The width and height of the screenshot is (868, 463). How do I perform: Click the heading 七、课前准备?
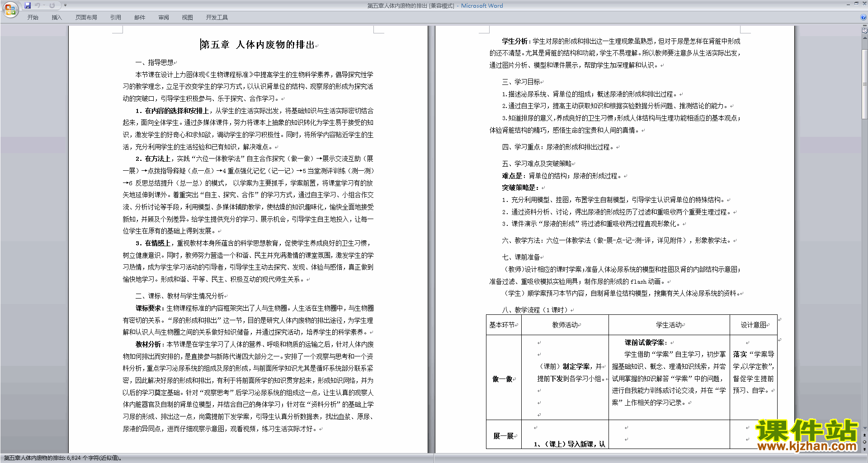521,257
